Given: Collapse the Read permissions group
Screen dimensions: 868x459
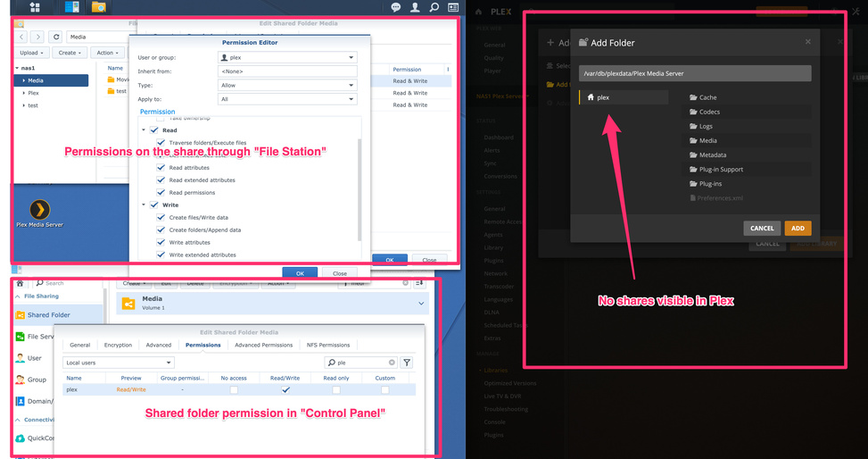Looking at the screenshot, I should click(144, 130).
